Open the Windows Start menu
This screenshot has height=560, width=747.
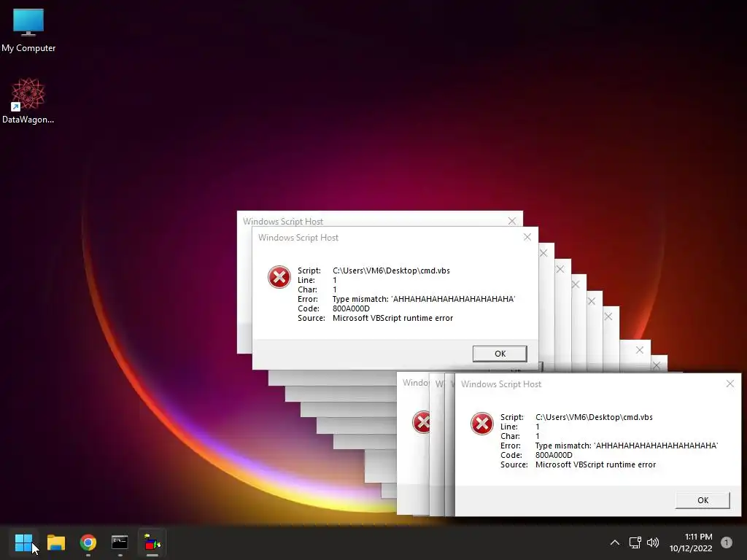pyautogui.click(x=23, y=542)
